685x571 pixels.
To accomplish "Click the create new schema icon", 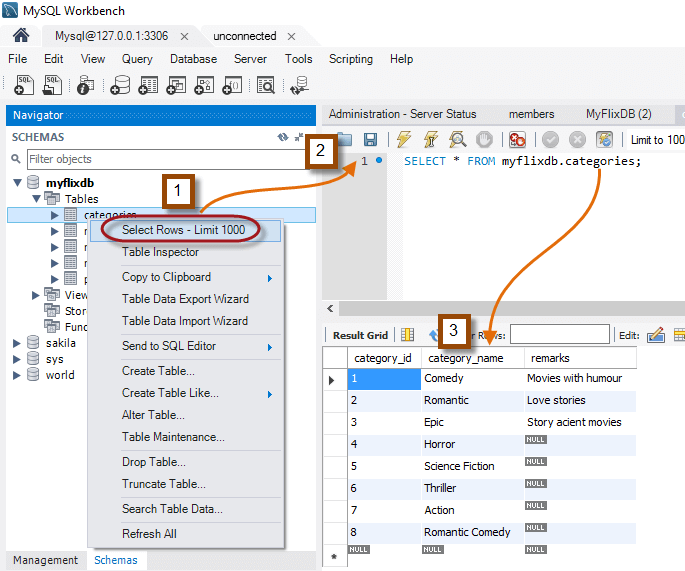I will pos(121,86).
